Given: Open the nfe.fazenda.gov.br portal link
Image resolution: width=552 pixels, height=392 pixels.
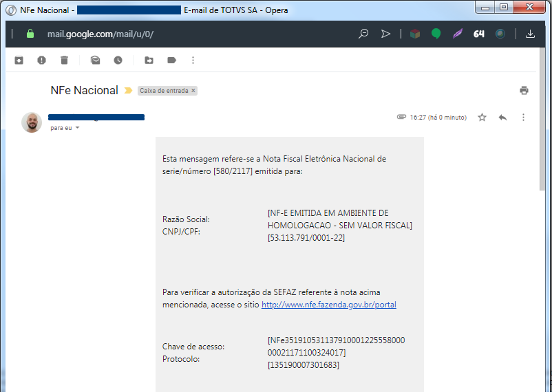Looking at the screenshot, I should coord(329,305).
